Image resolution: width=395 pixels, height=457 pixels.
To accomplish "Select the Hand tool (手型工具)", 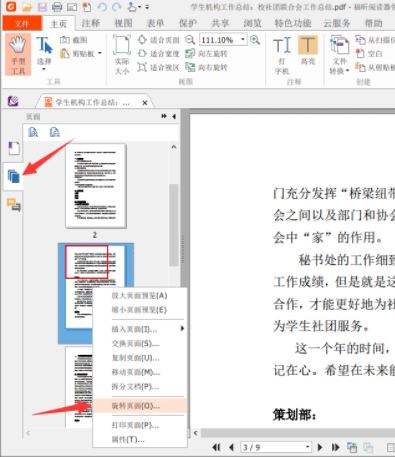I will [18, 54].
